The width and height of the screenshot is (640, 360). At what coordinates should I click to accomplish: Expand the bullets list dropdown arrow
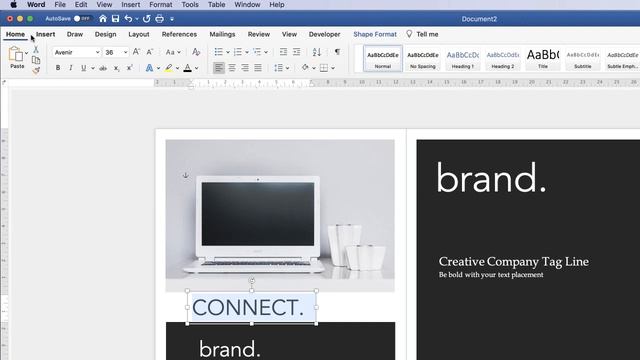click(x=228, y=52)
